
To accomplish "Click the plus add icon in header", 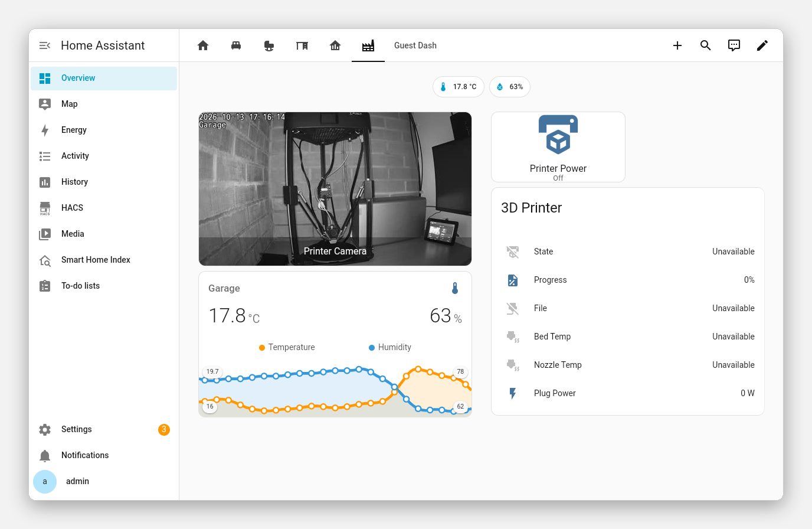I will click(677, 45).
